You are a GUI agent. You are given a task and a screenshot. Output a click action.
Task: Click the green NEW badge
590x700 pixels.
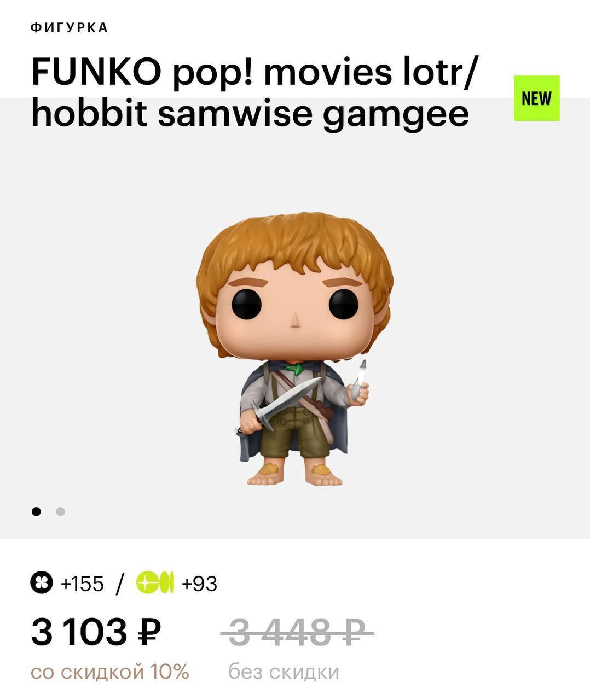(x=537, y=98)
